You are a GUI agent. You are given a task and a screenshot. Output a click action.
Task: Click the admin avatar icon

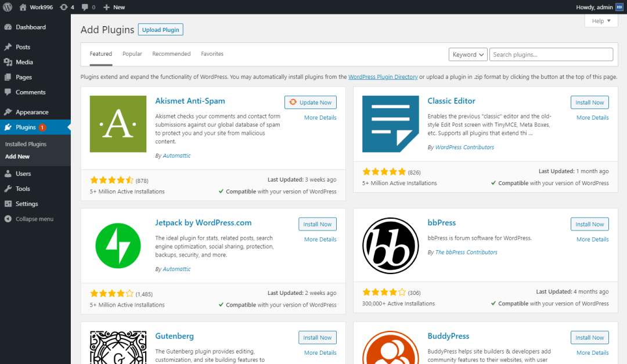pos(619,7)
